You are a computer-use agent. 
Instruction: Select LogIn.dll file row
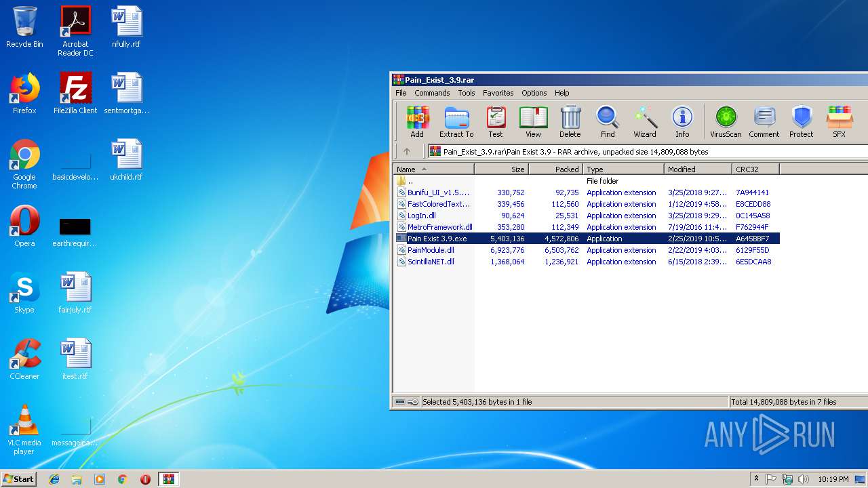[x=587, y=216]
